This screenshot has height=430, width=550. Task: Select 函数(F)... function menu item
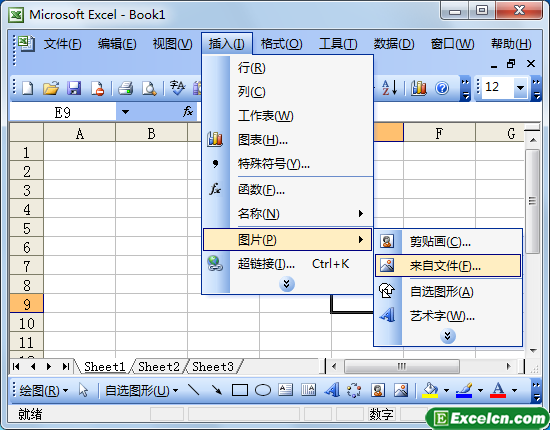(287, 190)
